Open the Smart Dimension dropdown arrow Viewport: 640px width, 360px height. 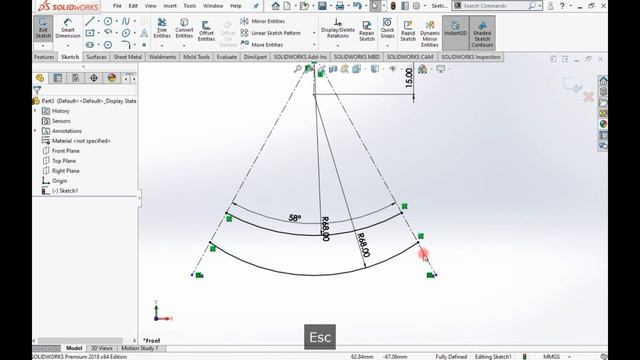click(68, 46)
